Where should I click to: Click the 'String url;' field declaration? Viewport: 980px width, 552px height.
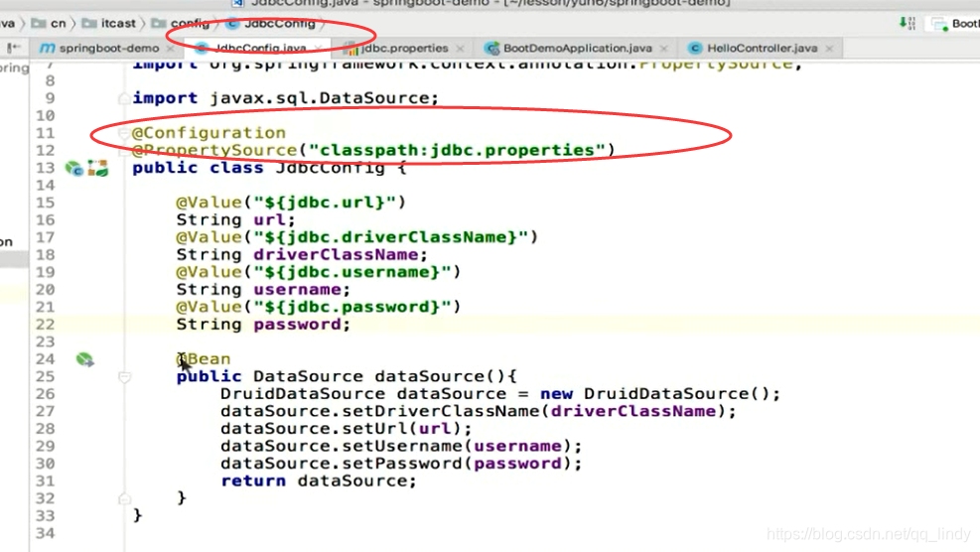point(235,220)
